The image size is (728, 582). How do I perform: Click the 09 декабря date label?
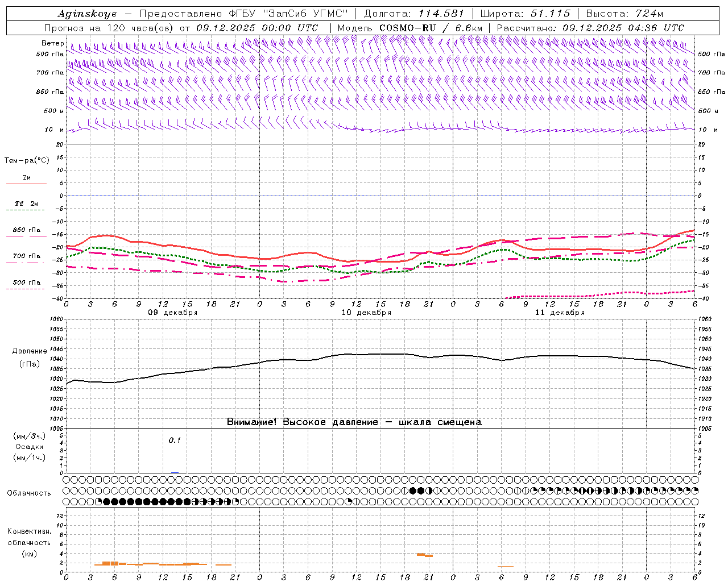[x=173, y=313]
